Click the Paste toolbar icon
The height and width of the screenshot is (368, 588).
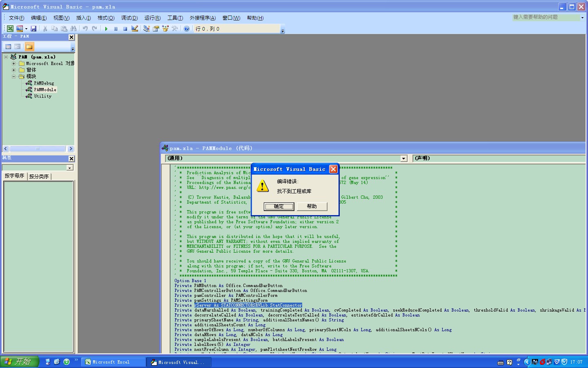pos(64,29)
